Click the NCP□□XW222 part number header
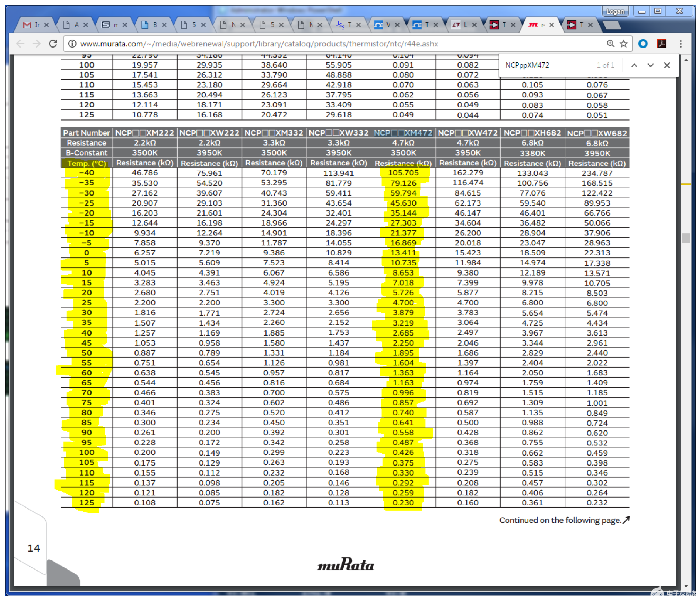The height and width of the screenshot is (602, 700). (209, 133)
